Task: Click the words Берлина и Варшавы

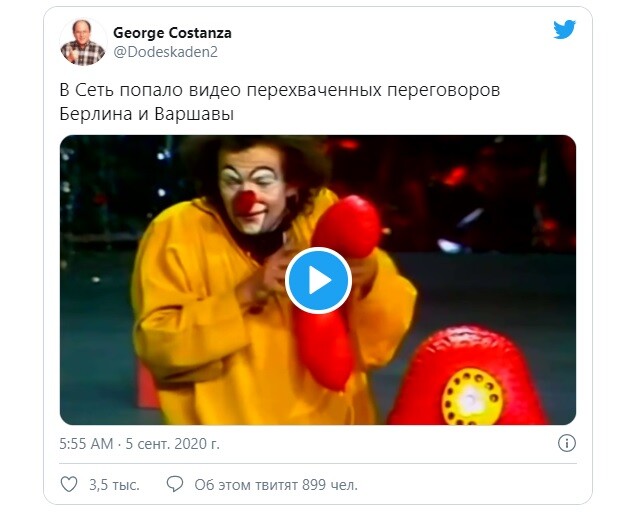Action: pos(147,114)
